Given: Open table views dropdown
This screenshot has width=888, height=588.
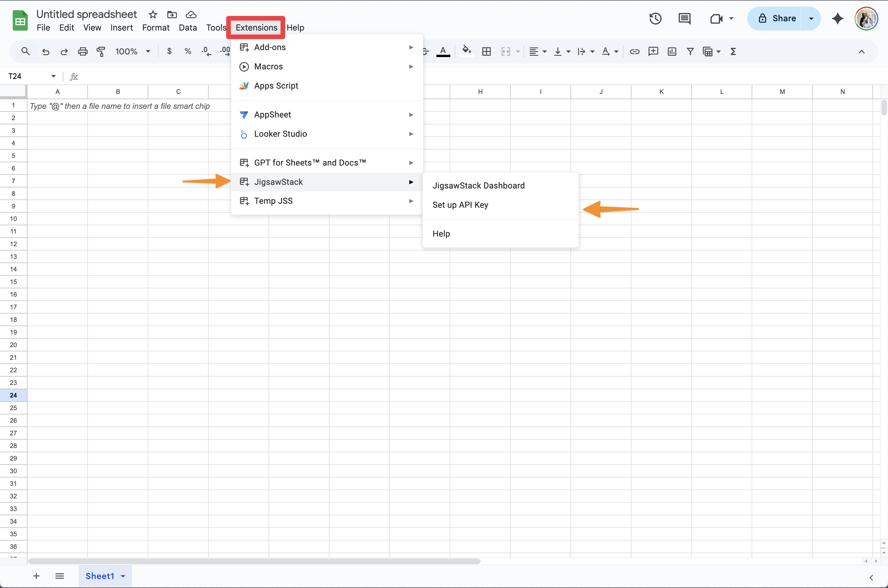Looking at the screenshot, I should tap(712, 51).
